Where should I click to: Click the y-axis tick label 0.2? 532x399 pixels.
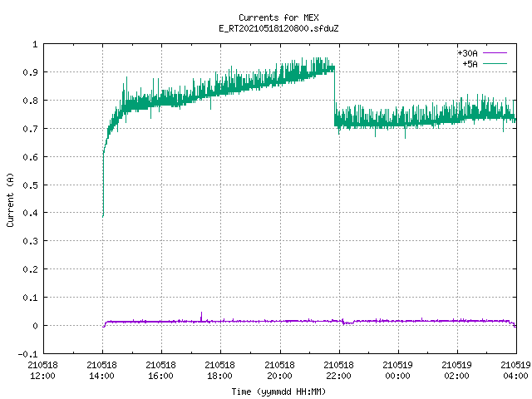(x=31, y=269)
